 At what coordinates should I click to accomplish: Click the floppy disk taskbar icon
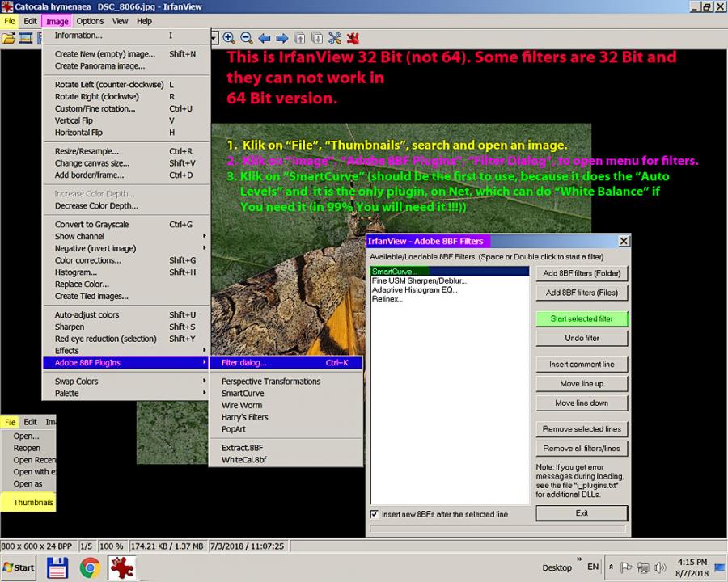tap(57, 567)
